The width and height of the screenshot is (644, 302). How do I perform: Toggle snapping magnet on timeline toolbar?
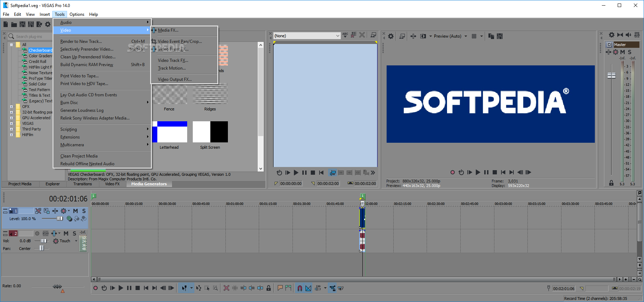click(x=300, y=288)
